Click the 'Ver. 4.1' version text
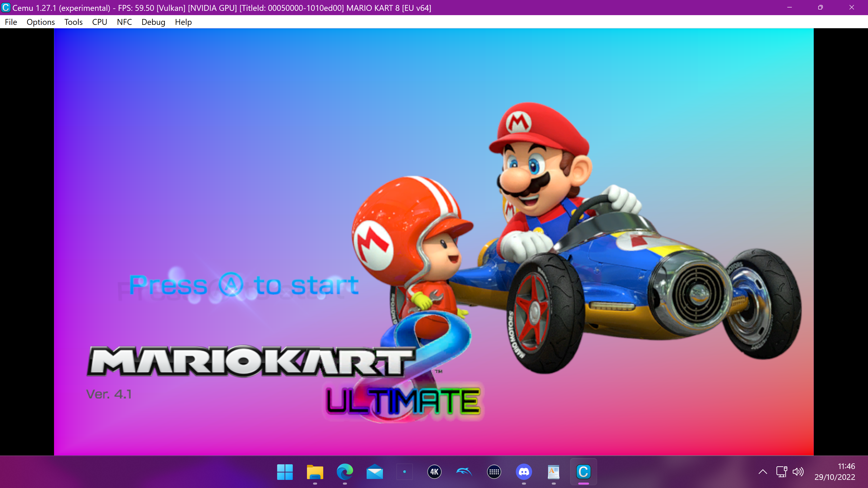 (x=109, y=394)
